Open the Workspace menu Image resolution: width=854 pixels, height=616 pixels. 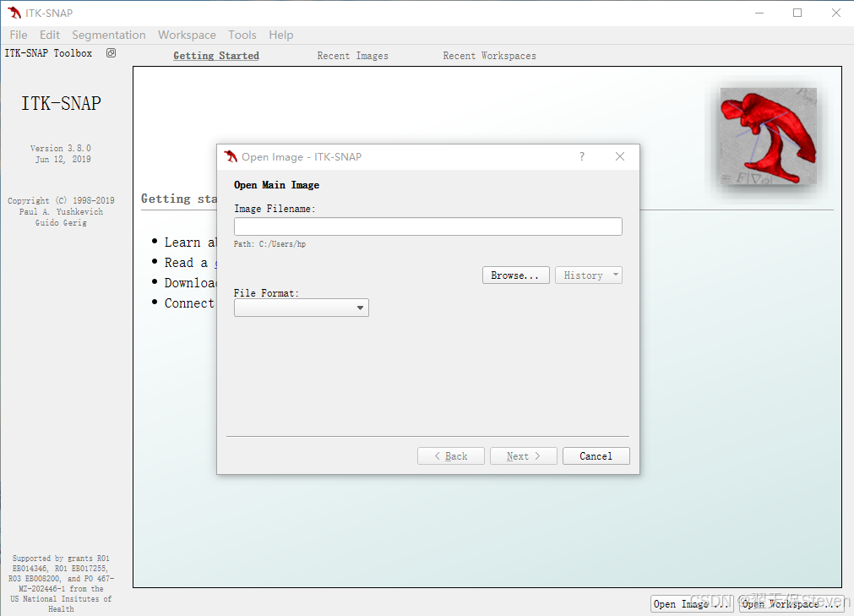(187, 35)
